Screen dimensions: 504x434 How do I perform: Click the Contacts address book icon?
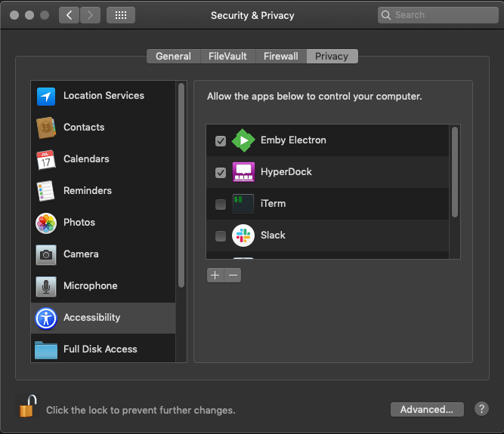pos(46,128)
